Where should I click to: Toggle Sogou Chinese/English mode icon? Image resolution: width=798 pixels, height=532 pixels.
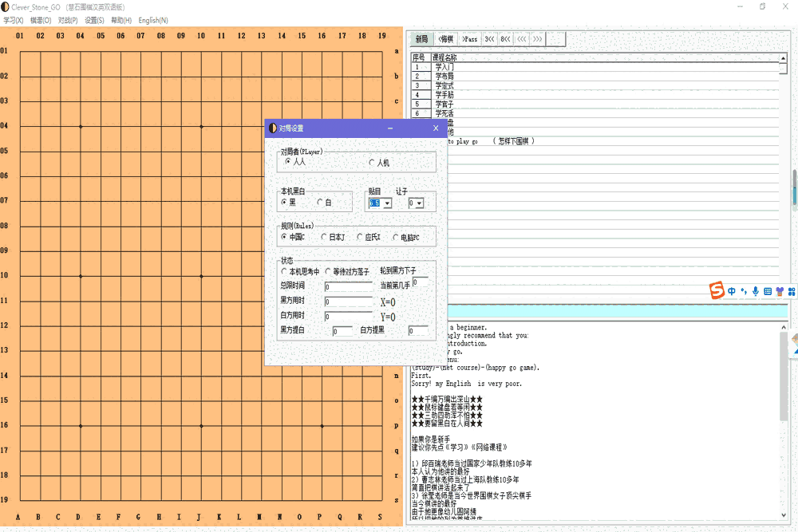[x=732, y=292]
